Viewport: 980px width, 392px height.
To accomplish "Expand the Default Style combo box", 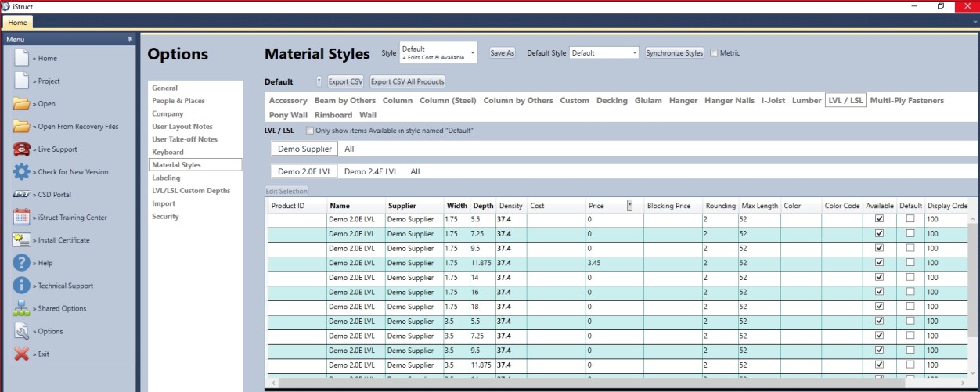I will tap(604, 53).
